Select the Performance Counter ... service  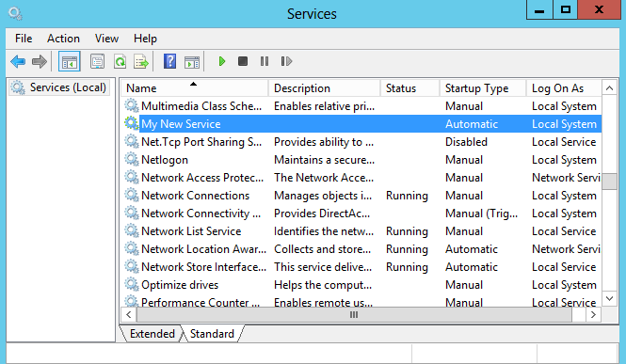point(201,302)
